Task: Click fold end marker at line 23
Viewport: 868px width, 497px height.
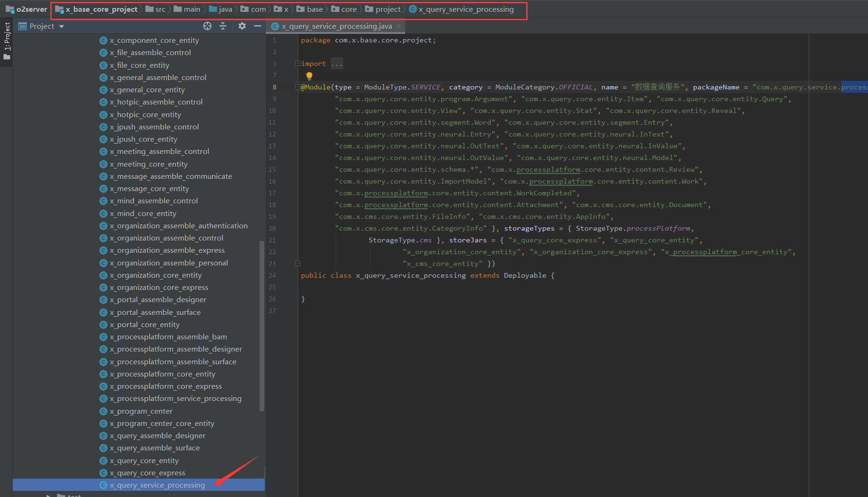Action: point(298,264)
